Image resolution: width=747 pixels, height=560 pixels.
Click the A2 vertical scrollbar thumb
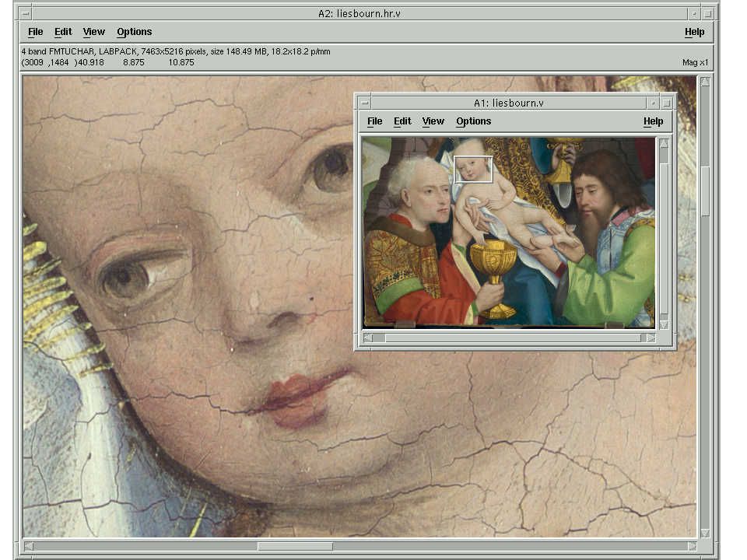pos(705,191)
